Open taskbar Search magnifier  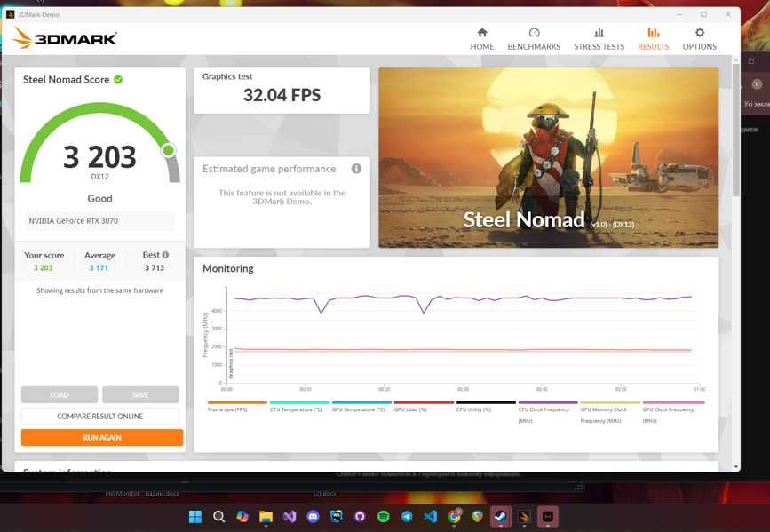click(x=219, y=516)
